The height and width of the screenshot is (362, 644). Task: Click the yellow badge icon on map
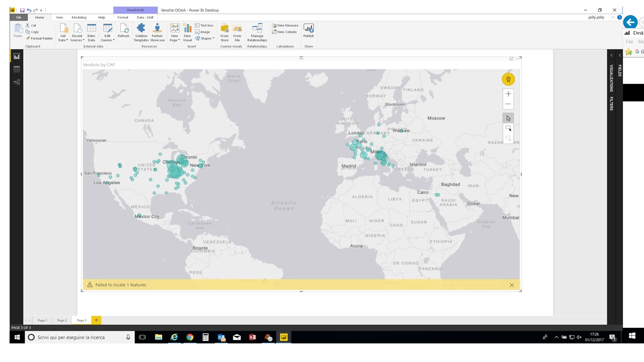(x=508, y=79)
